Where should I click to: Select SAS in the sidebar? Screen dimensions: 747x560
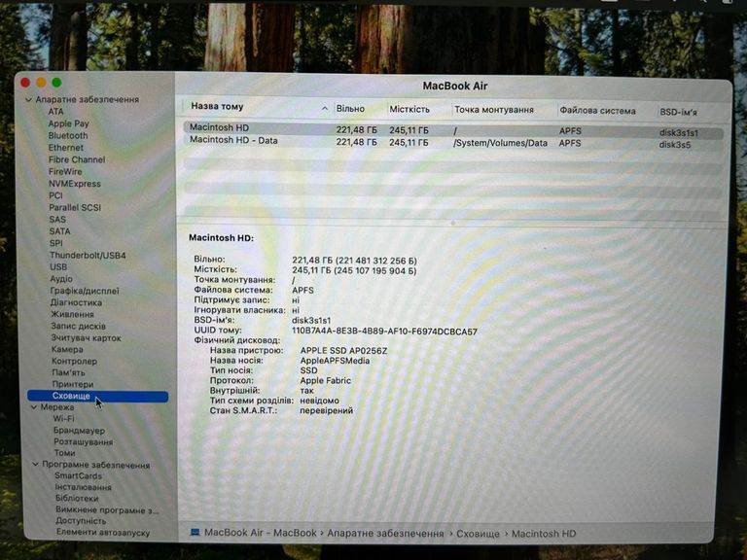coord(57,220)
